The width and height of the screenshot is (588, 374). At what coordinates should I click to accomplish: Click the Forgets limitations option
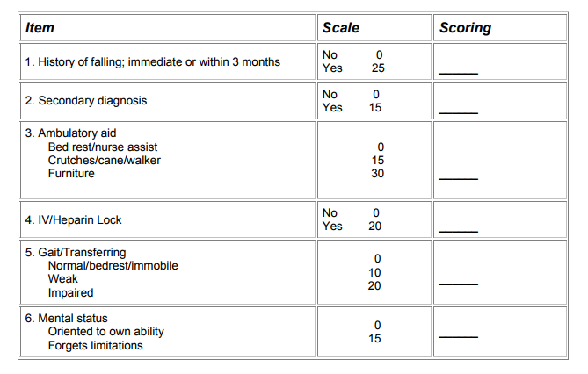point(96,345)
